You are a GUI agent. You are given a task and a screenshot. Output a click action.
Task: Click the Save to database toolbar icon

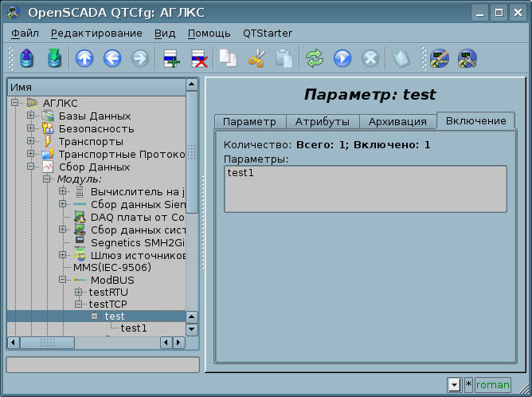coord(53,58)
